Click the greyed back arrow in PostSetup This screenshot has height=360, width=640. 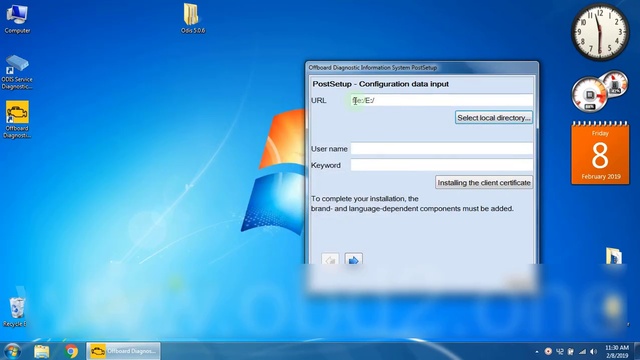(330, 259)
